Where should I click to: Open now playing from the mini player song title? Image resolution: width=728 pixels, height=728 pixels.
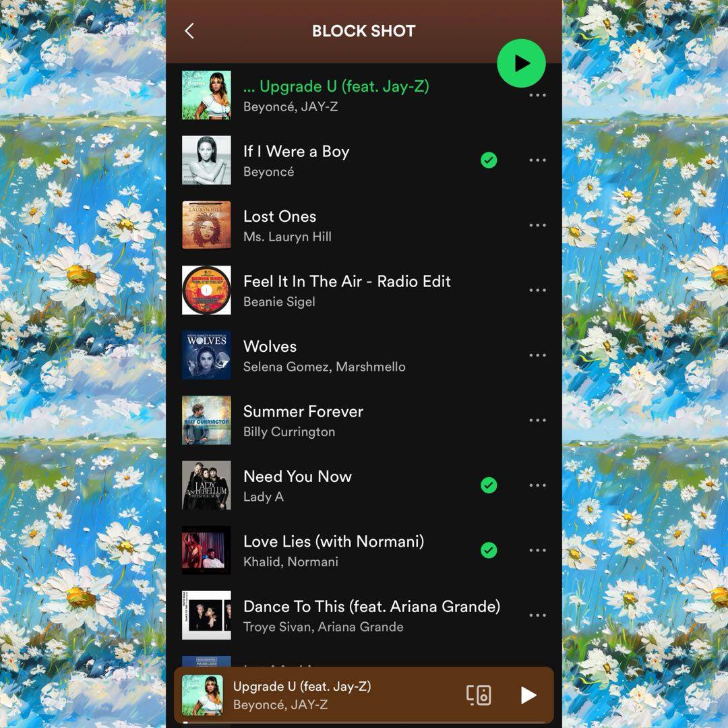click(302, 686)
